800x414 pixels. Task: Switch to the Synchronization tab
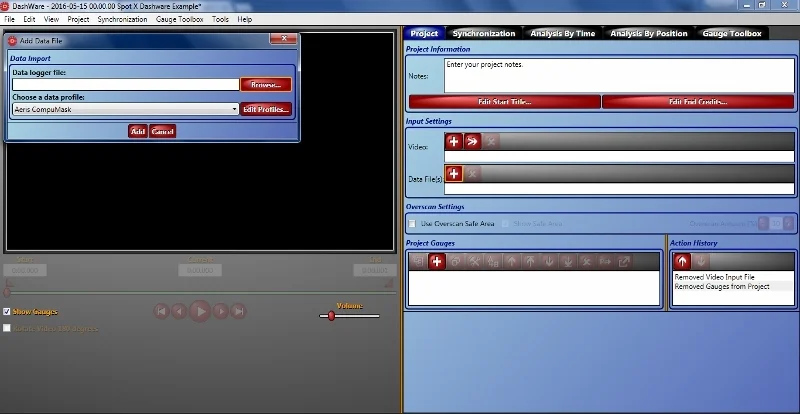pos(484,33)
